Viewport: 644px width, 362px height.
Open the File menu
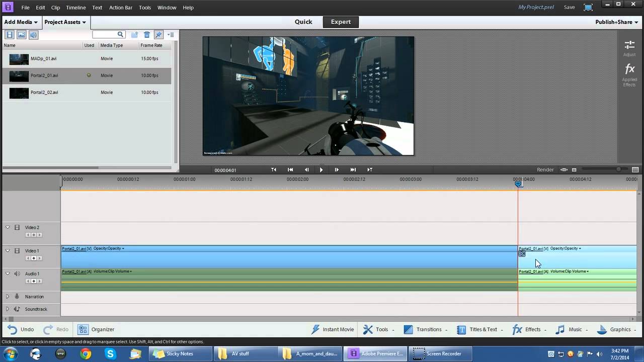[25, 8]
